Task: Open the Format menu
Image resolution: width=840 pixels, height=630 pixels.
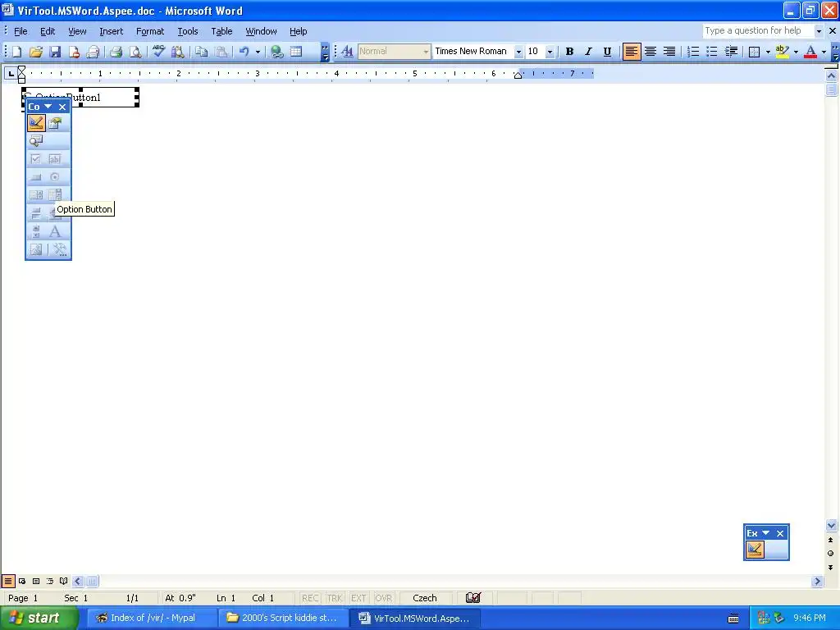Action: click(x=150, y=31)
